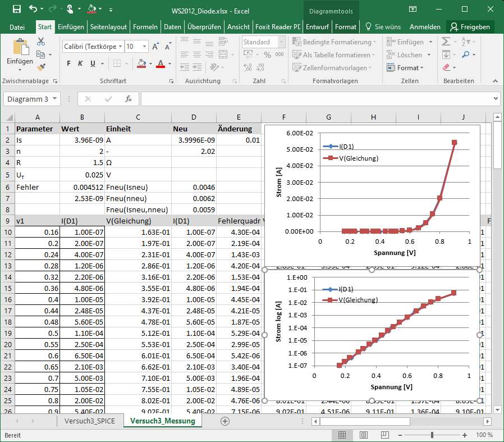Click the Cut scissors icon
The image size is (504, 442).
tap(41, 42)
